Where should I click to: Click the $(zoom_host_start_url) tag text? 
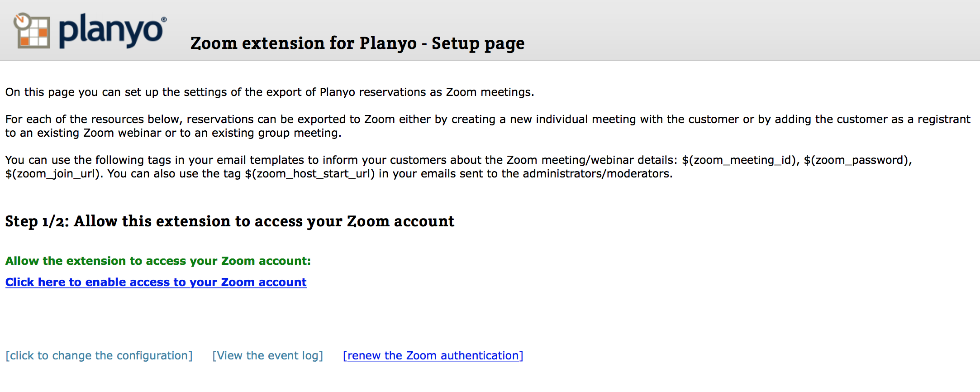(x=310, y=174)
